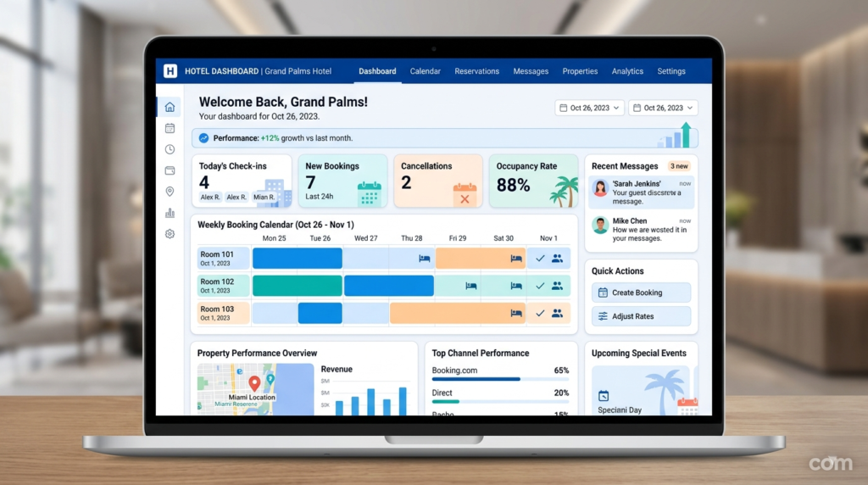Toggle the checkmark in the Room 101 row
Viewport: 868px width, 485px height.
540,259
